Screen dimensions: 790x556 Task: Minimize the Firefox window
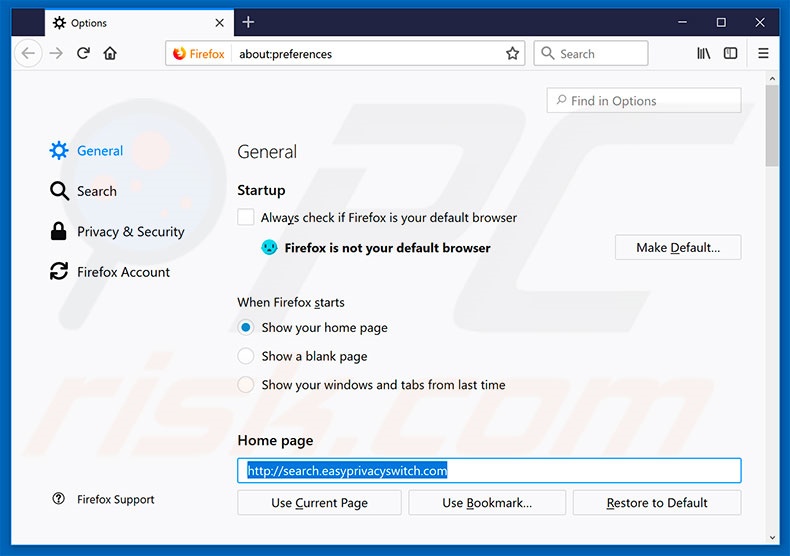(682, 22)
